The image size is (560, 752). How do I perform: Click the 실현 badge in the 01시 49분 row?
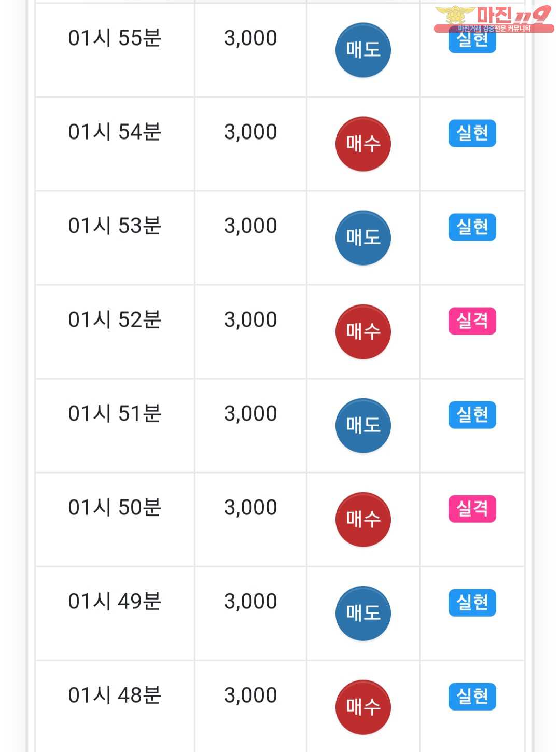click(x=472, y=603)
